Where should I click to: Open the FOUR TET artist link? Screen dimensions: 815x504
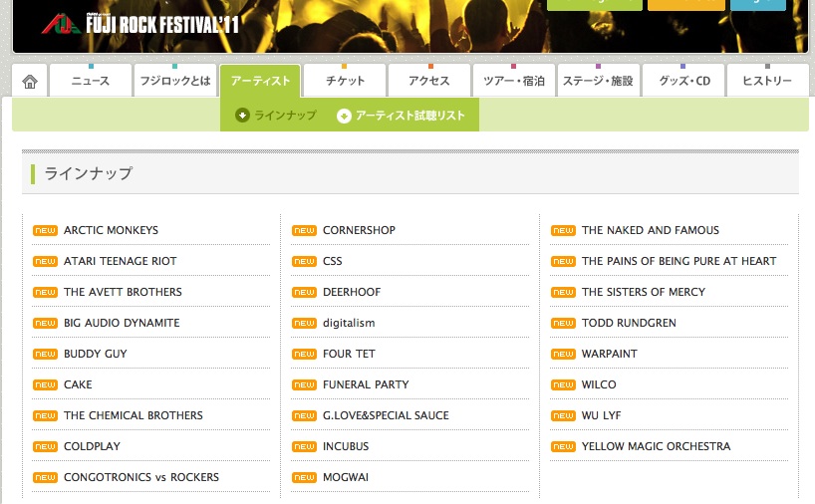pos(349,354)
